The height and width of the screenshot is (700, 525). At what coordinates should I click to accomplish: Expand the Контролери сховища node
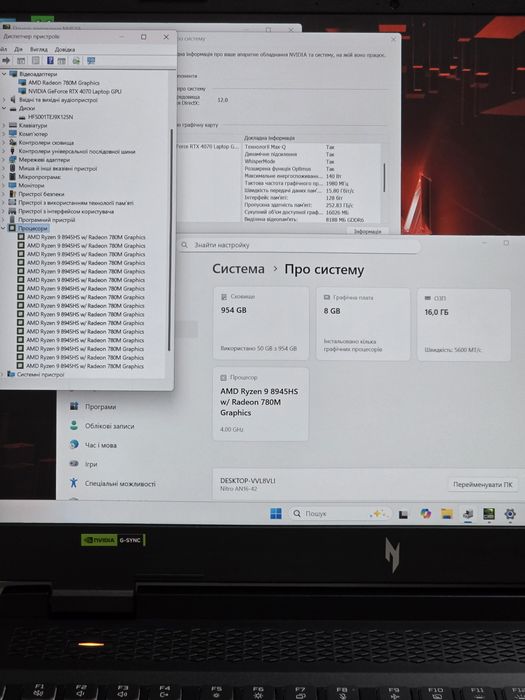click(4, 142)
